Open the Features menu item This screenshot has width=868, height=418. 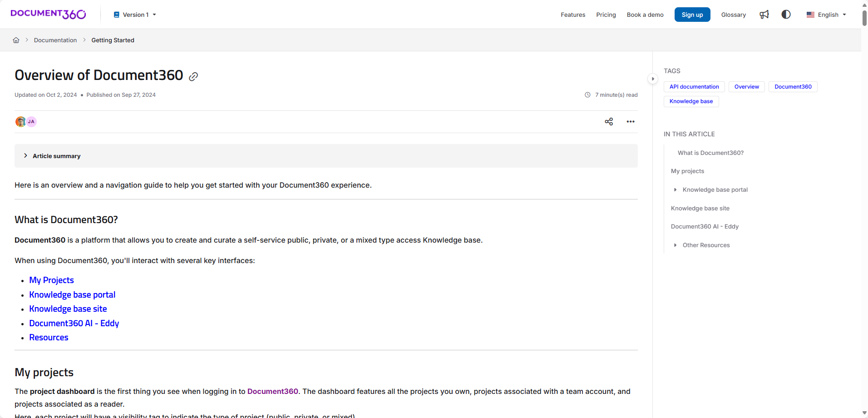pyautogui.click(x=573, y=15)
